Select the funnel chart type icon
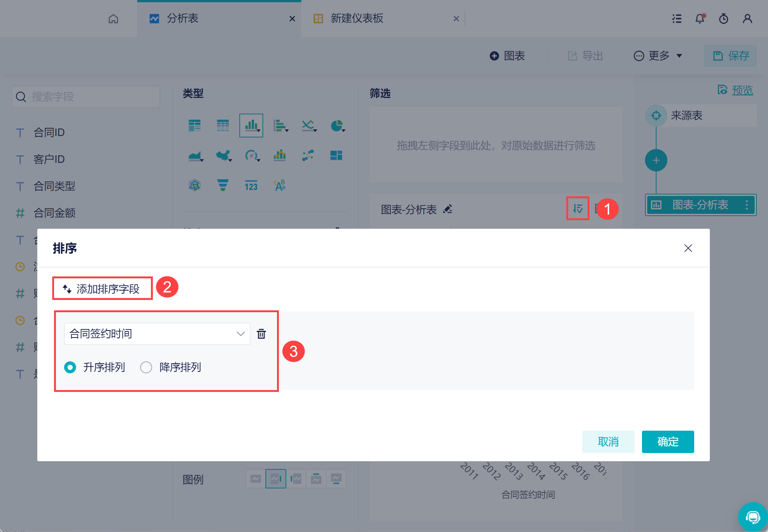Image resolution: width=768 pixels, height=532 pixels. [x=223, y=185]
